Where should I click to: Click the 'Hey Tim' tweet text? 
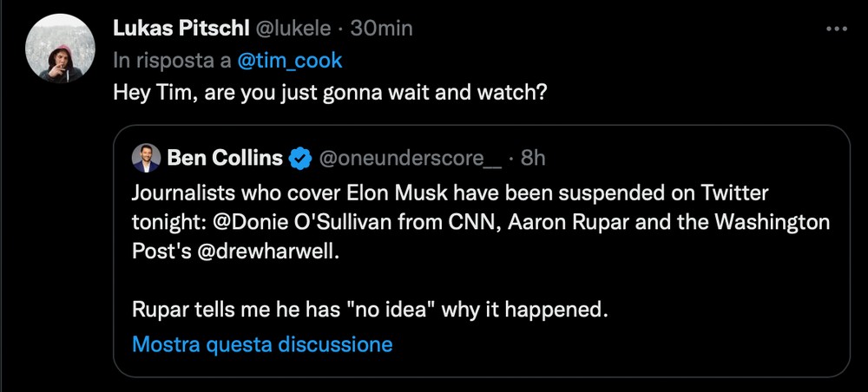point(330,92)
